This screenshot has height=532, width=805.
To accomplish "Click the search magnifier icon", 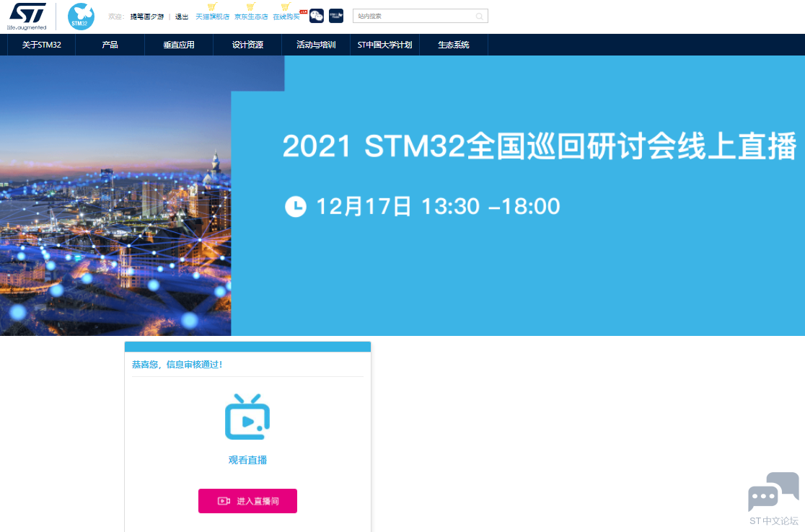I will click(x=479, y=17).
